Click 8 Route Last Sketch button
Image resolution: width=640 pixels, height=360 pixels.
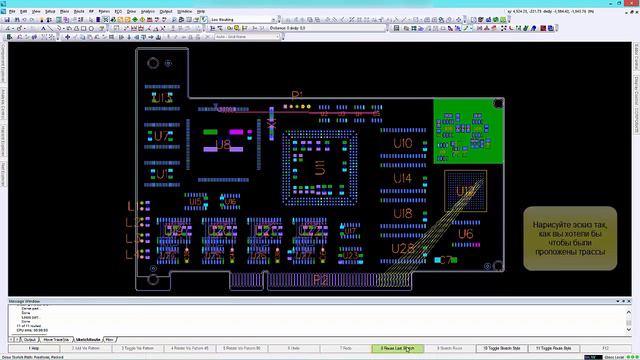398,349
